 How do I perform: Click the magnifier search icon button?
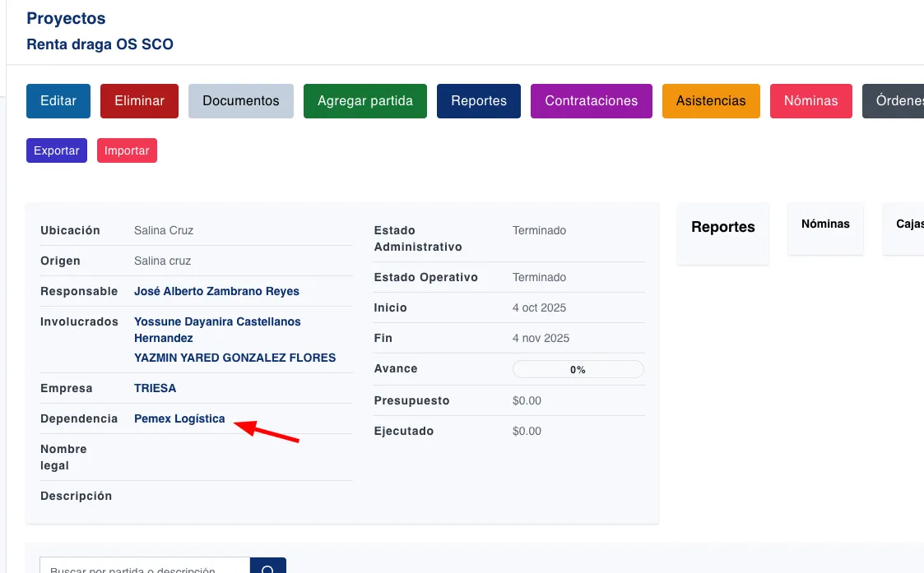tap(268, 567)
